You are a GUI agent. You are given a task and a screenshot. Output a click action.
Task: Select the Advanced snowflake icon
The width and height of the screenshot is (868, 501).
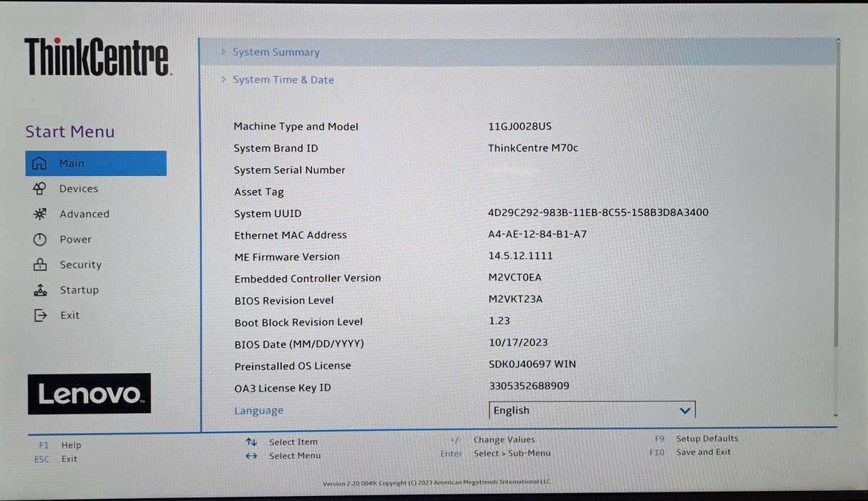pos(39,214)
